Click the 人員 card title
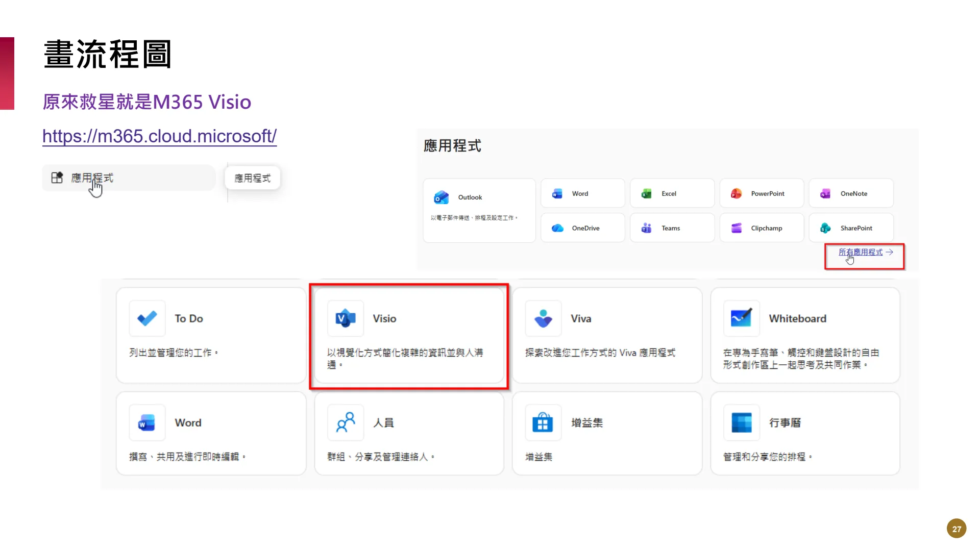Screen dimensions: 980x551 pos(383,422)
